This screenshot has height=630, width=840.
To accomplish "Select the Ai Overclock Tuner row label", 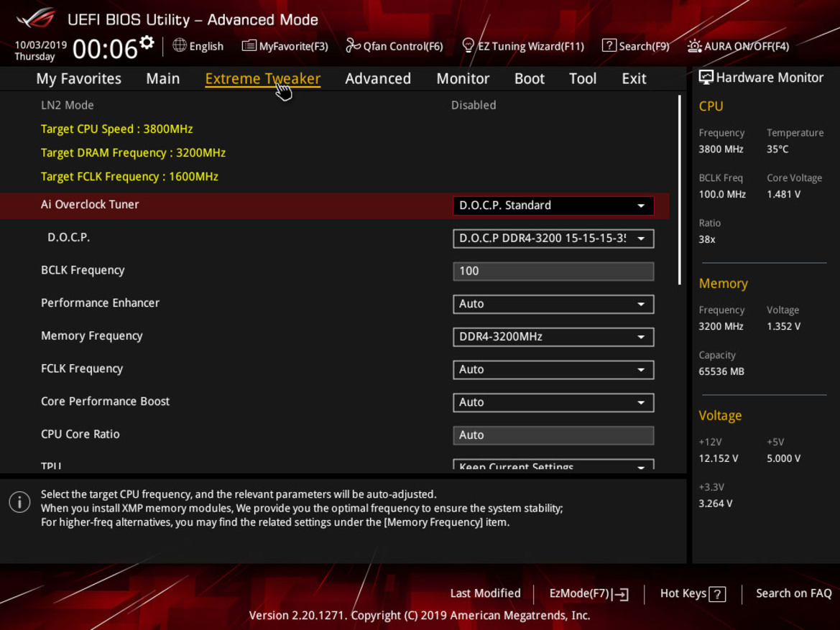I will tap(90, 205).
